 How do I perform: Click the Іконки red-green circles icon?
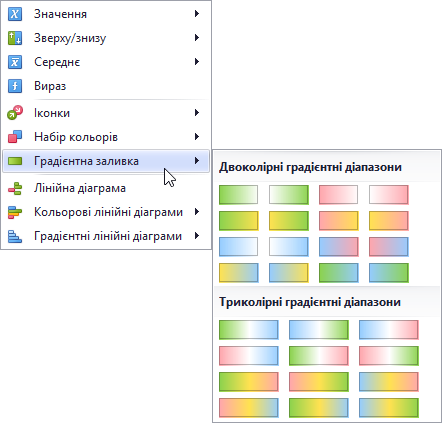tap(15, 113)
